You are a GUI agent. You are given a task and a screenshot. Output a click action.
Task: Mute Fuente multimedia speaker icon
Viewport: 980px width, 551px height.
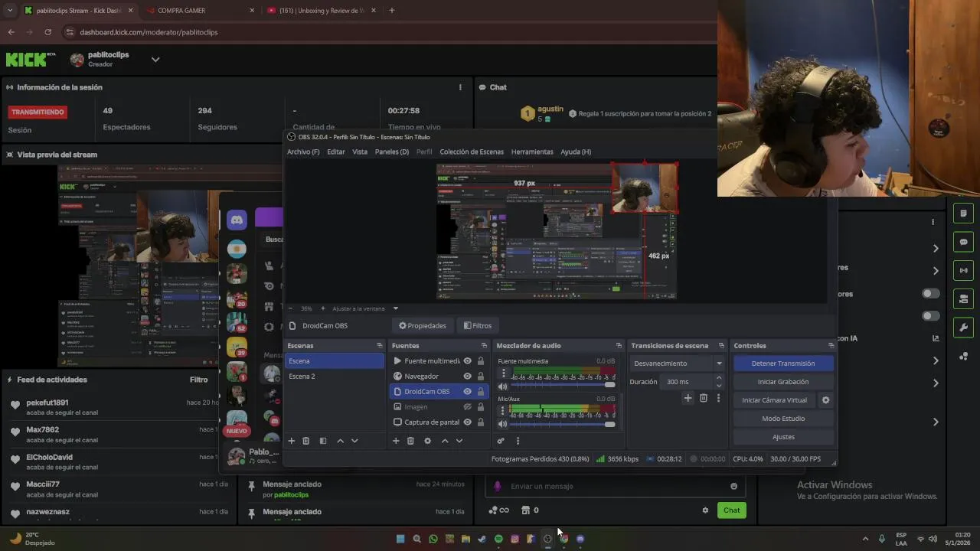click(503, 386)
